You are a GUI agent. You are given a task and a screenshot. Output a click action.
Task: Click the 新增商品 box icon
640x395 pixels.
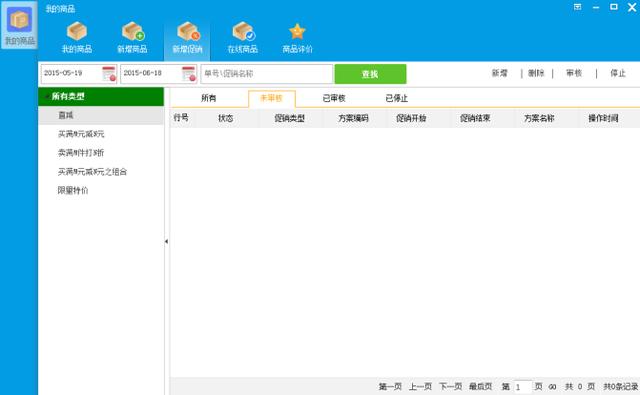click(132, 38)
